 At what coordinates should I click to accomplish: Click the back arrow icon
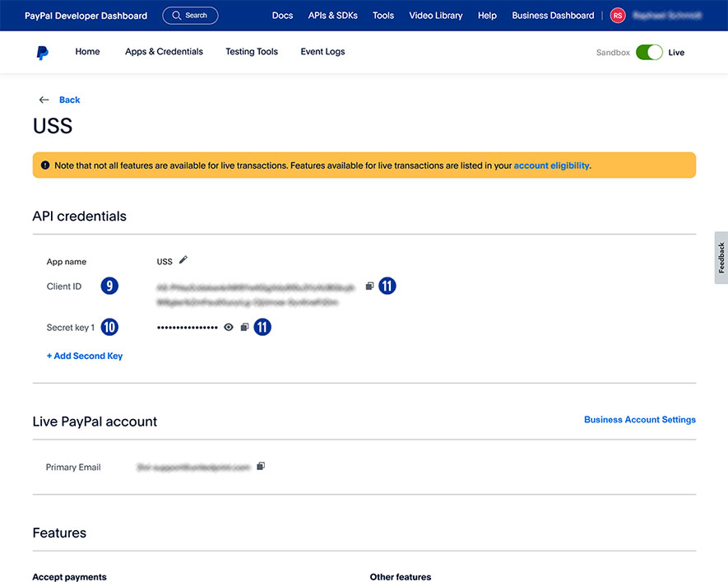click(x=44, y=100)
